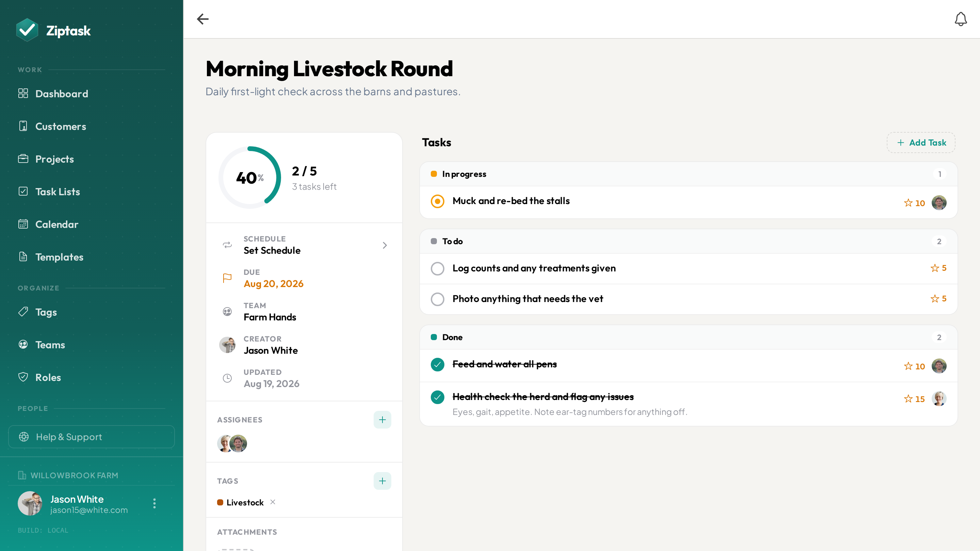Click assignee avatar on Feed and water task
The image size is (980, 551).
[x=939, y=366]
